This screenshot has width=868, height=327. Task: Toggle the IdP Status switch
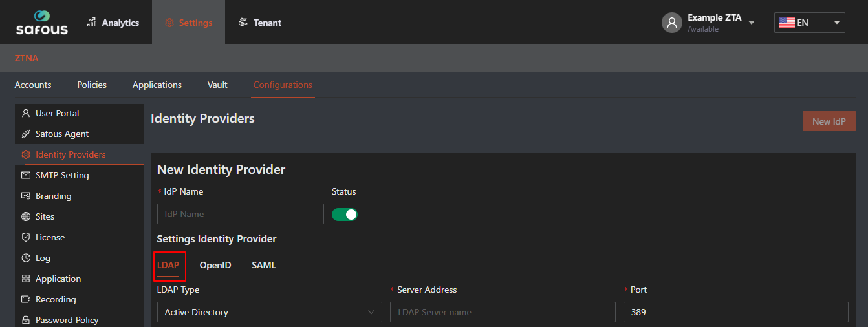click(x=345, y=215)
